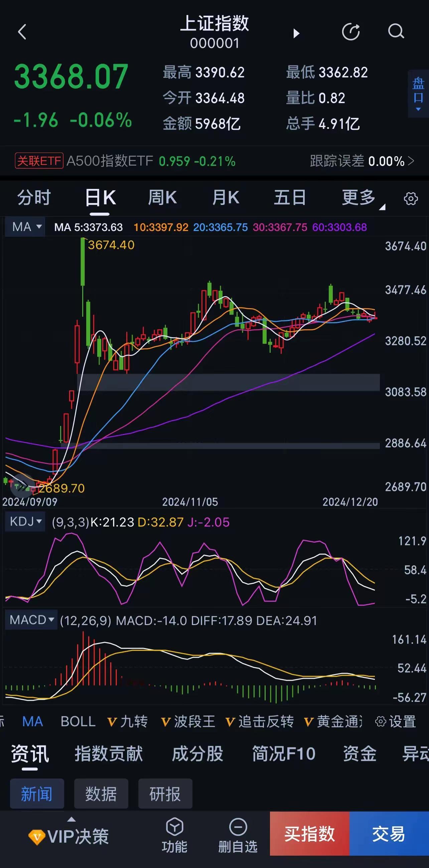Open the 成分股 tab

pos(198,753)
